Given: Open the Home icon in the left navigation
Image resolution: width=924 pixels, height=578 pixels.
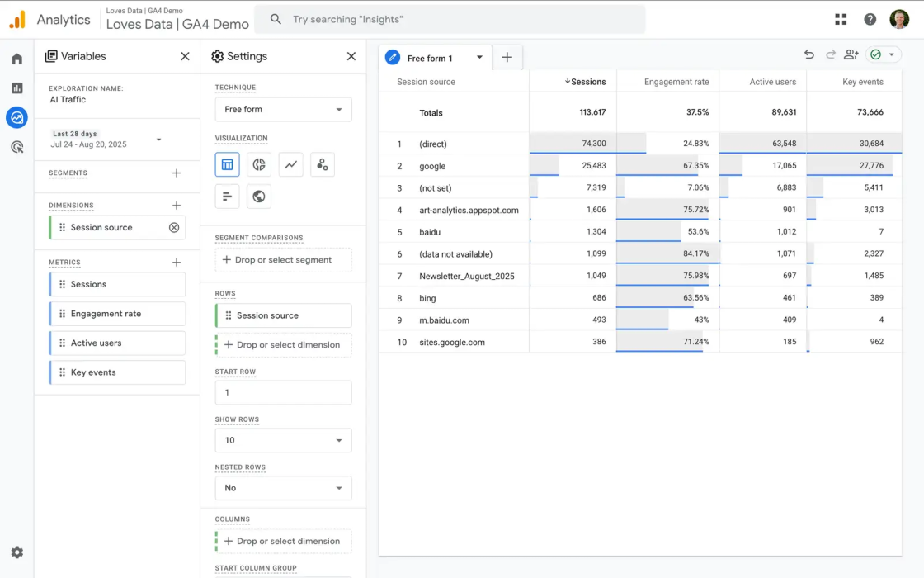Looking at the screenshot, I should pyautogui.click(x=16, y=59).
